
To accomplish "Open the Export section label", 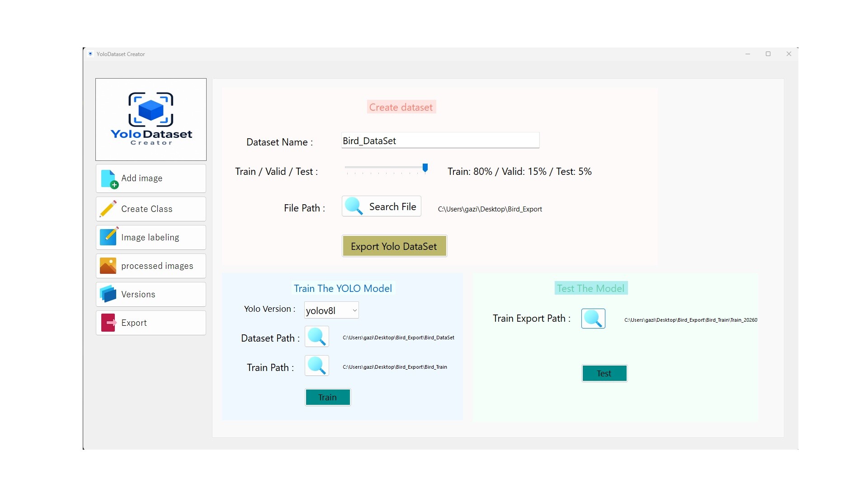I will (134, 323).
